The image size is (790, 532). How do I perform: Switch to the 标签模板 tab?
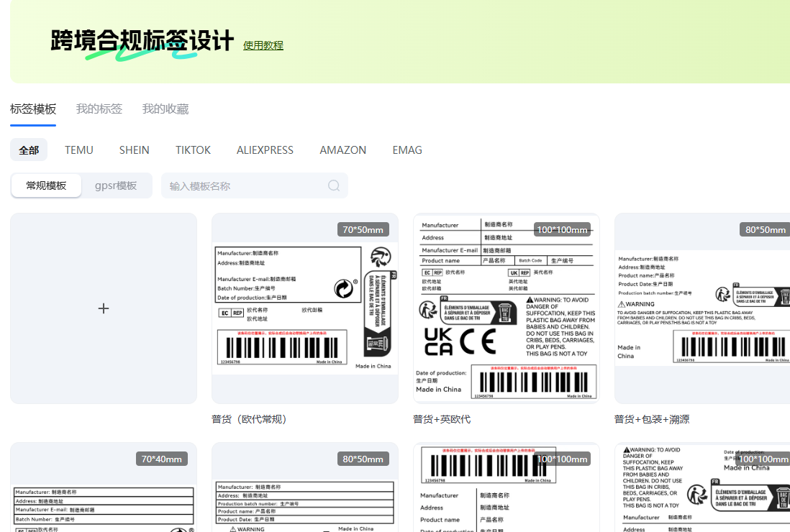coord(33,109)
